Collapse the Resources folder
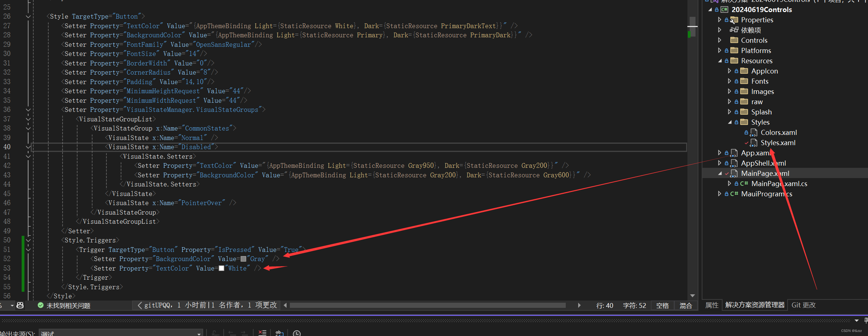This screenshot has width=868, height=336. coord(720,61)
